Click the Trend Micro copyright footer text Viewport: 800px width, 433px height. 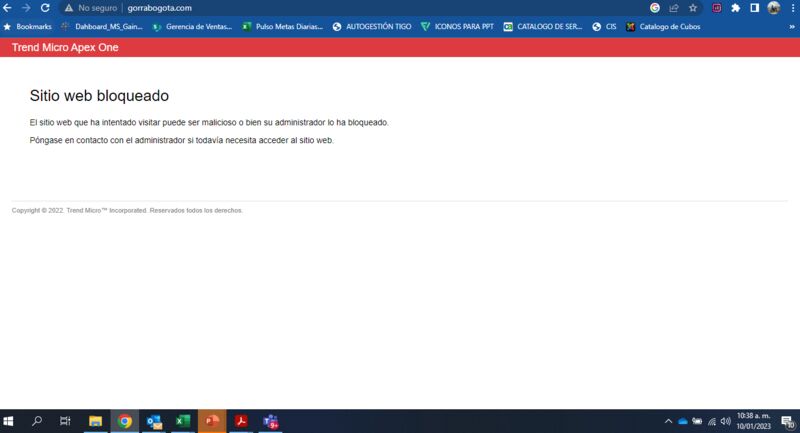127,210
